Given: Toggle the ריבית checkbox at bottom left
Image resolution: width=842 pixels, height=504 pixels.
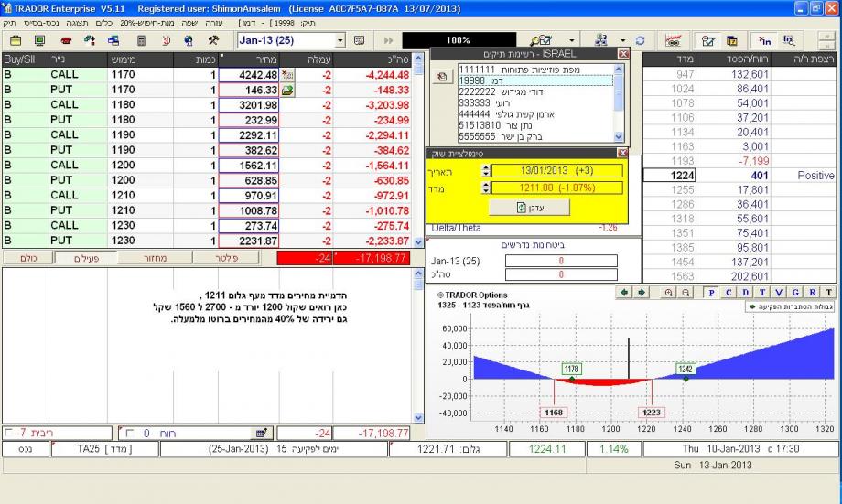Looking at the screenshot, I should point(9,432).
